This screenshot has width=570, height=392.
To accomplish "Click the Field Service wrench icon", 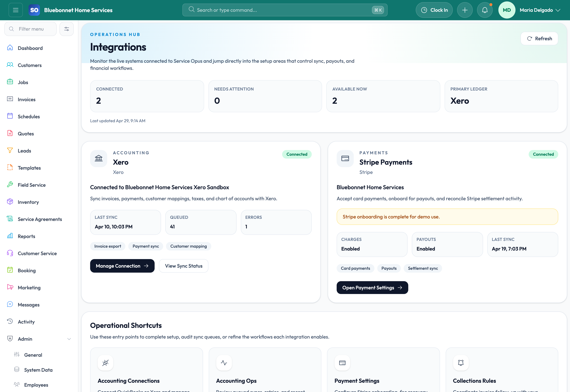I will point(10,184).
